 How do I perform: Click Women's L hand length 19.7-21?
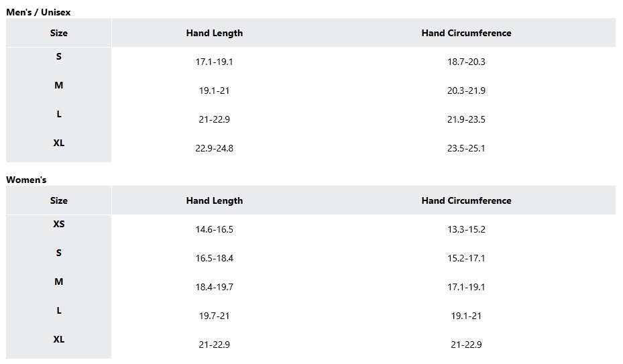pyautogui.click(x=214, y=316)
